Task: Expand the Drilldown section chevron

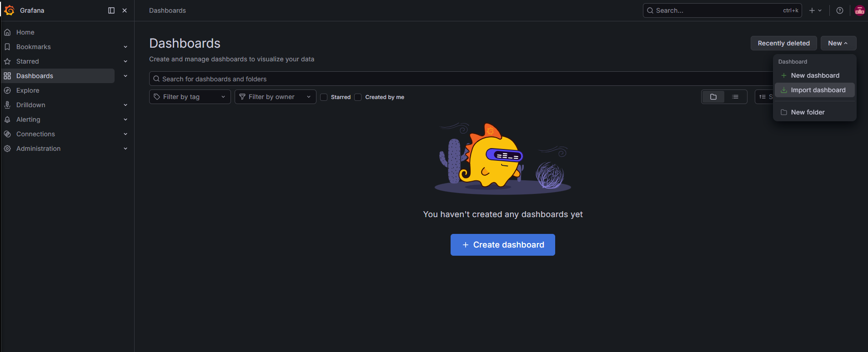Action: click(125, 105)
